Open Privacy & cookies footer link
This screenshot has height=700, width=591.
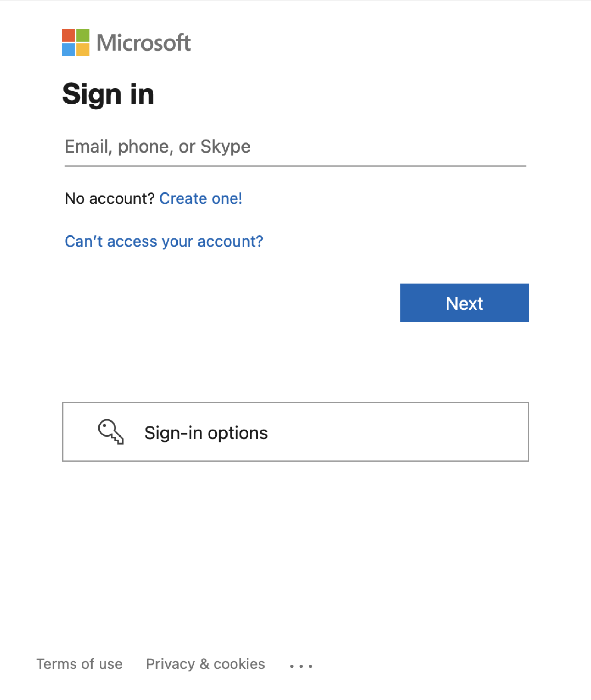click(205, 664)
